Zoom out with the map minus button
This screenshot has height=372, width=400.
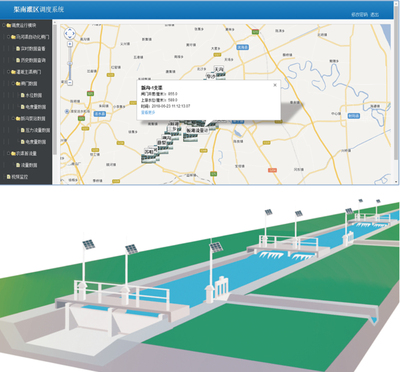(70, 82)
